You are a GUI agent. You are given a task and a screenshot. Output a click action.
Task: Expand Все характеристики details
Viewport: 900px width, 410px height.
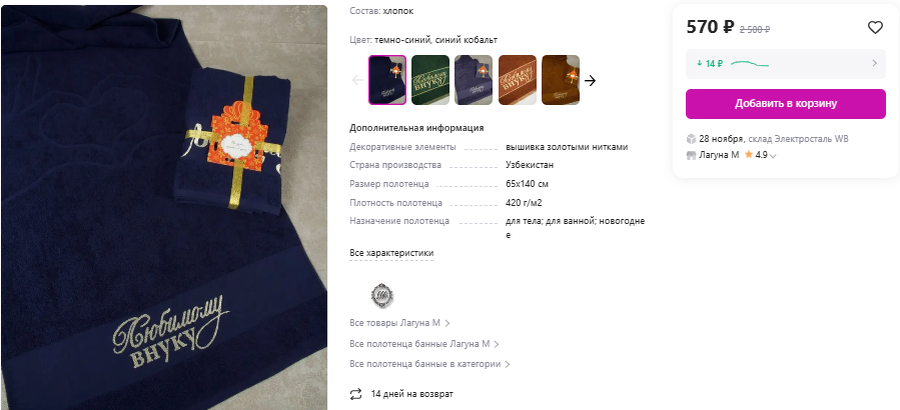(x=391, y=253)
